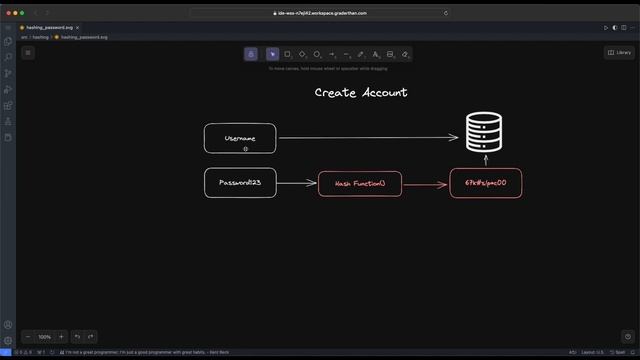
Task: Click the hashing folder breadcrumb
Action: [40, 37]
